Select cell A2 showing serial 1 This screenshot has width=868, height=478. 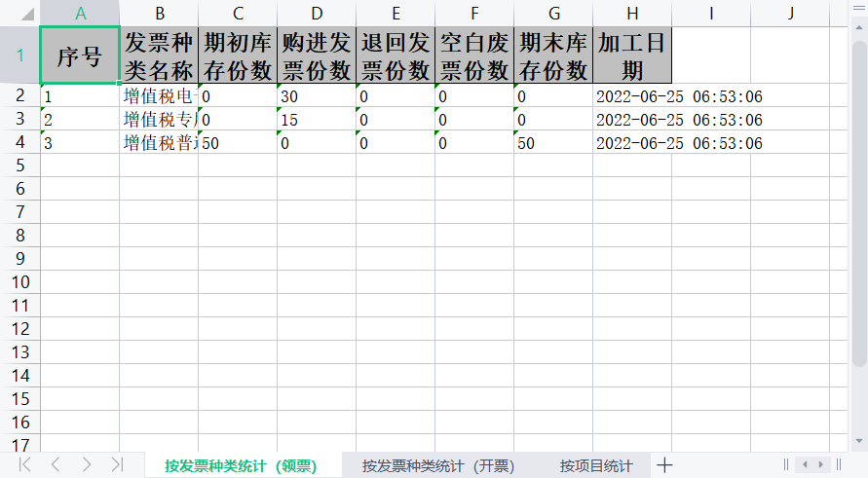[80, 95]
